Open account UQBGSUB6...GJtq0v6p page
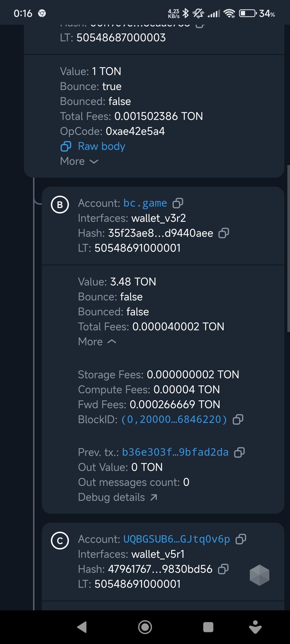The width and height of the screenshot is (290, 644). (176, 539)
